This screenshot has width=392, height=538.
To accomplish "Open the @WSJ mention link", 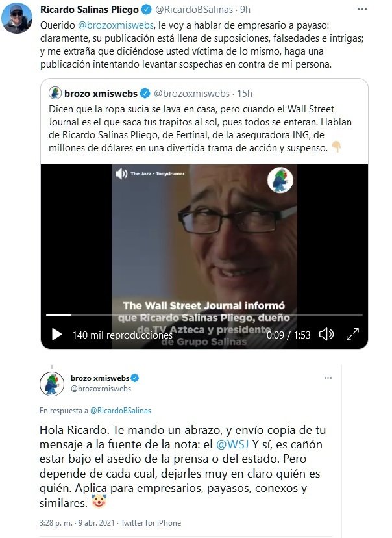I will point(232,444).
